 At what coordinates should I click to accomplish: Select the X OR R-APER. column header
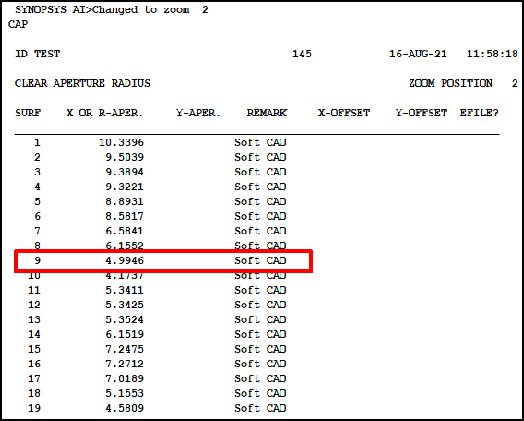[104, 113]
